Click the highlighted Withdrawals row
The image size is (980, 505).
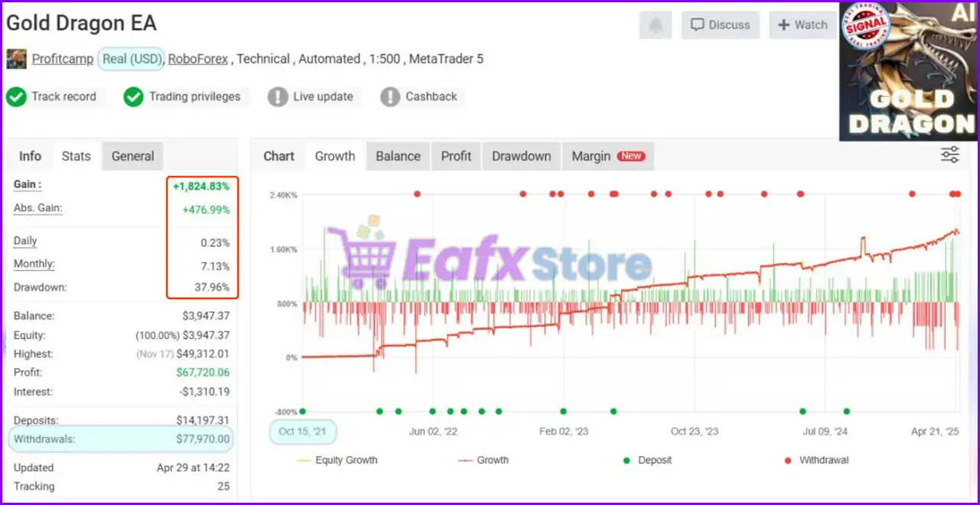(x=121, y=439)
